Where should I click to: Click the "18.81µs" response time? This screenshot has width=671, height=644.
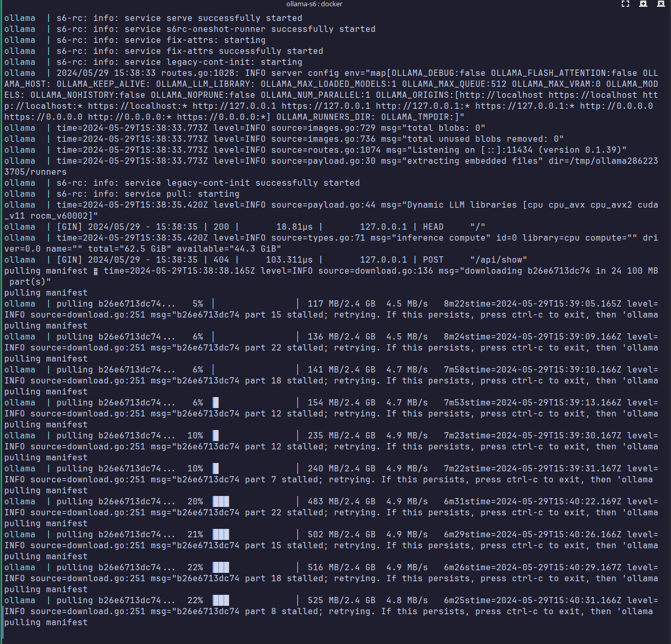(295, 227)
